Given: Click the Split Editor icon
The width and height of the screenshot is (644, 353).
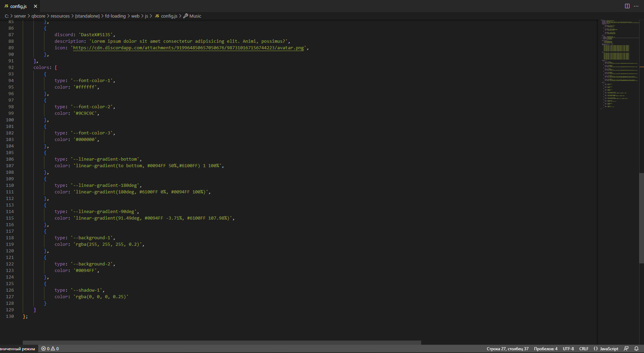Looking at the screenshot, I should [x=627, y=6].
